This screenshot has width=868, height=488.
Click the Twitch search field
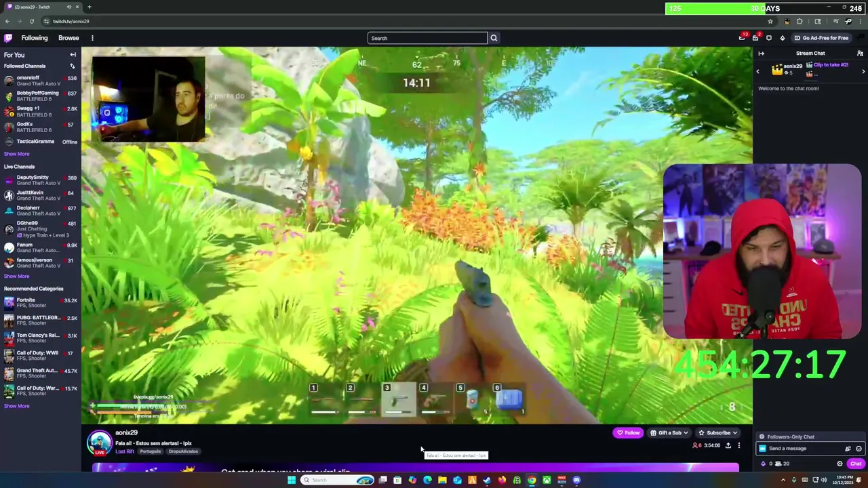coord(427,38)
